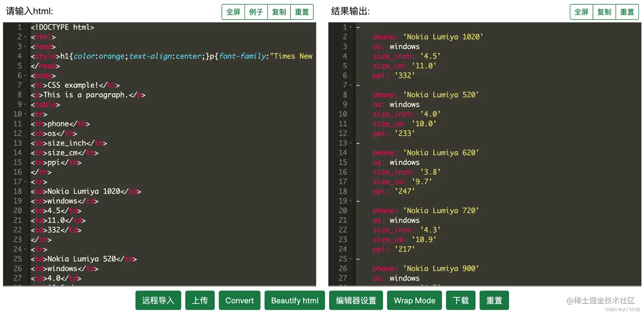Screen dimensions: 644x314
Task: Click the 上传 upload button
Action: (200, 300)
